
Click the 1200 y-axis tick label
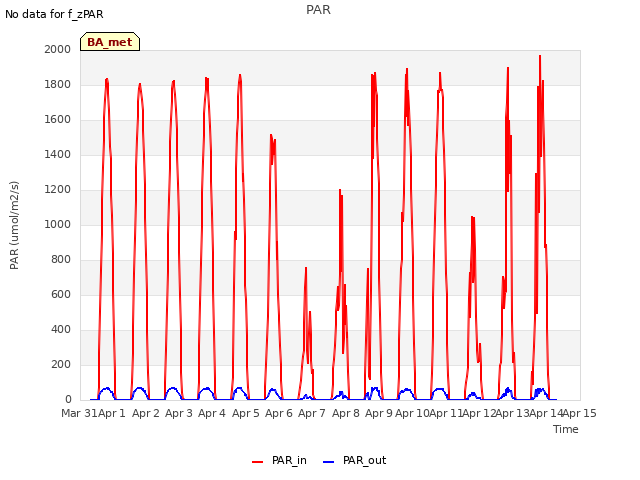58,189
